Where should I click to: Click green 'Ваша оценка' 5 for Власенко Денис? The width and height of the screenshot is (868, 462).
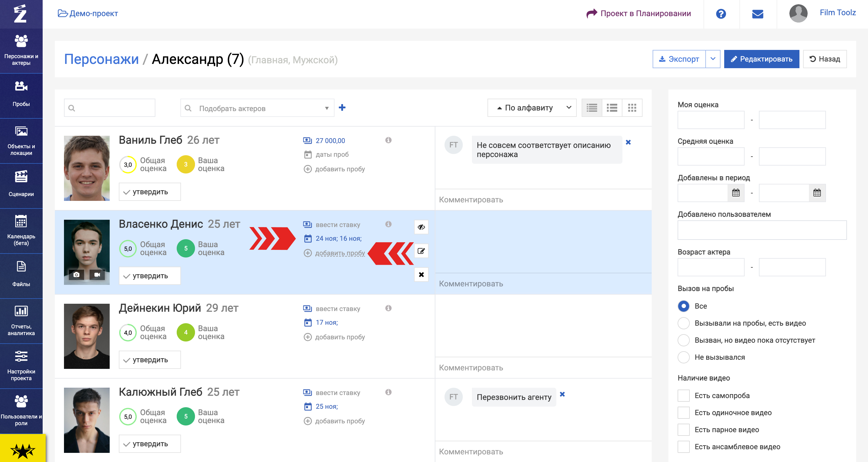[x=186, y=248]
